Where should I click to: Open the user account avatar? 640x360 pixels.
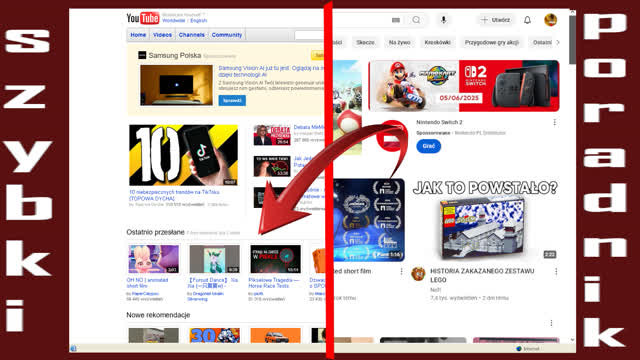point(550,20)
